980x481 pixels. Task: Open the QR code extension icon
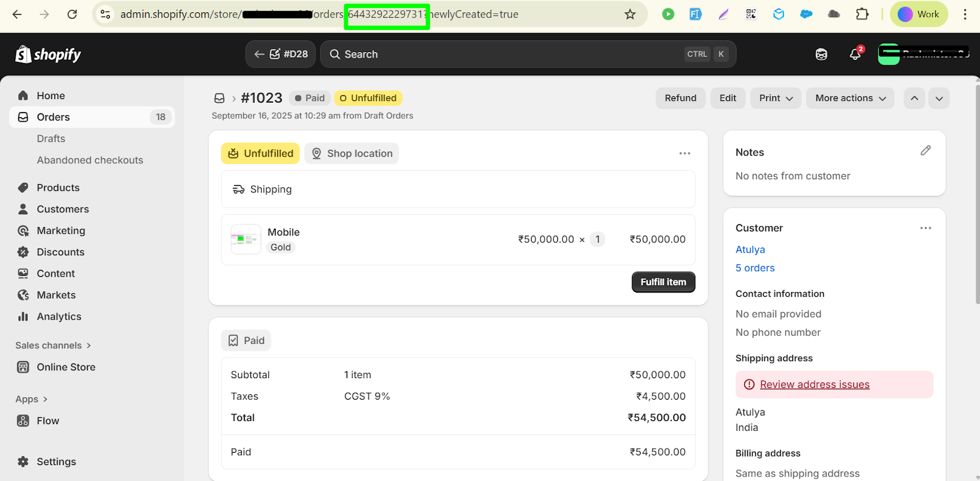(x=751, y=14)
